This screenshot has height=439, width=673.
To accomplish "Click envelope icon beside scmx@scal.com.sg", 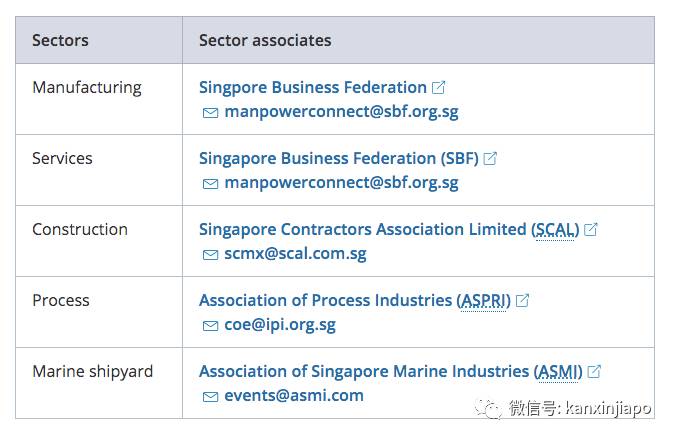I will coord(210,255).
